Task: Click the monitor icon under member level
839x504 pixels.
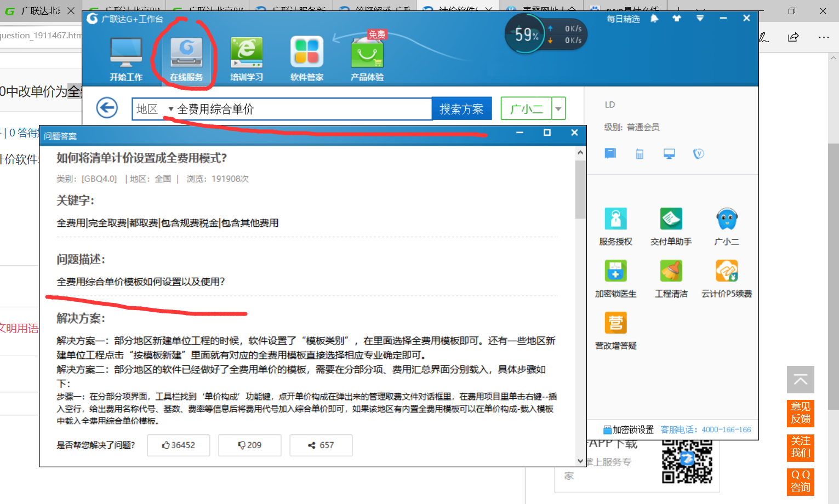Action: [669, 154]
